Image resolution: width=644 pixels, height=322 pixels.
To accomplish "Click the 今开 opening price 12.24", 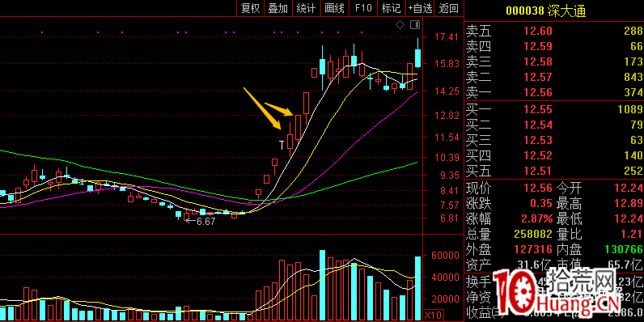I will (x=628, y=189).
